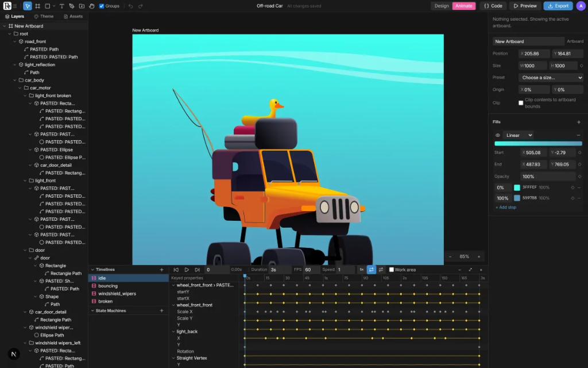Choose the Artboard tool in toolbar
This screenshot has height=368, width=588.
tap(37, 6)
